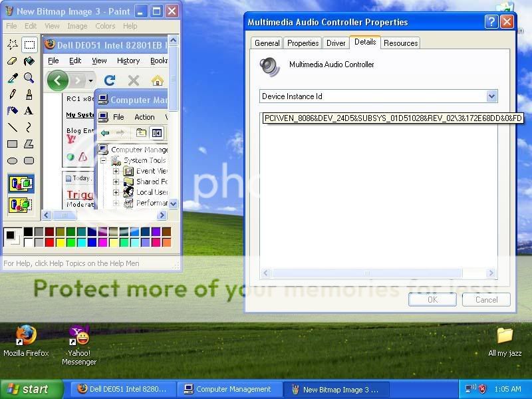This screenshot has height=399, width=532.
Task: Open the Device Instance Id dropdown
Action: (491, 96)
